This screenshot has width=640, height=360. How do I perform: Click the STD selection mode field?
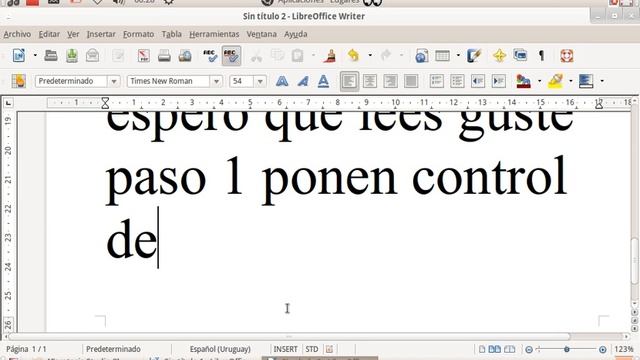tap(312, 349)
